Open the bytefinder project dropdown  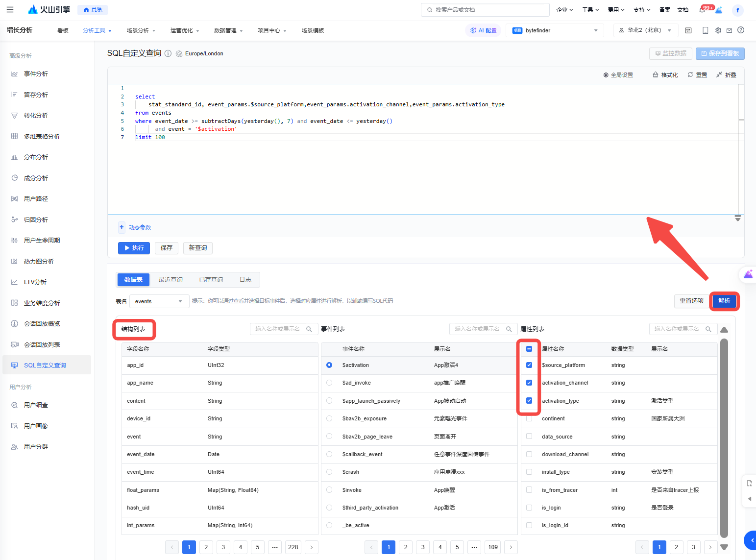(x=555, y=30)
